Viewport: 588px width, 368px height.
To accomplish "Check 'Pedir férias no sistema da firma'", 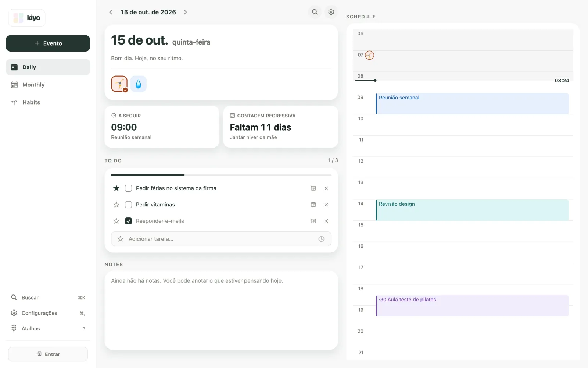I will pos(128,188).
